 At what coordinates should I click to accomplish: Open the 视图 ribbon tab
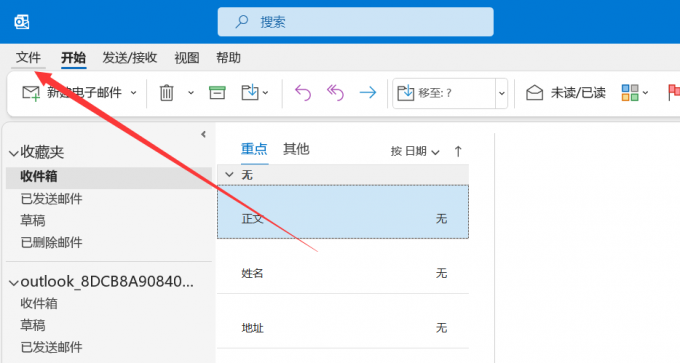(x=186, y=58)
